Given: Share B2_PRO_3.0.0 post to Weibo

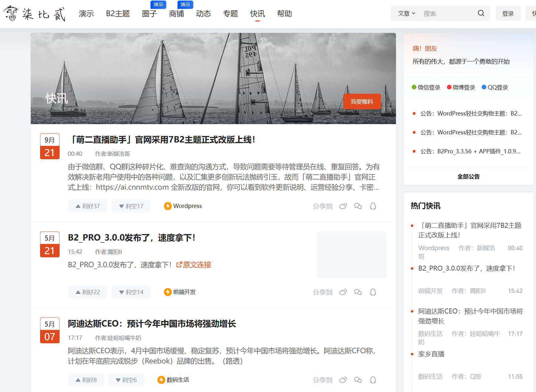Looking at the screenshot, I should tap(343, 292).
